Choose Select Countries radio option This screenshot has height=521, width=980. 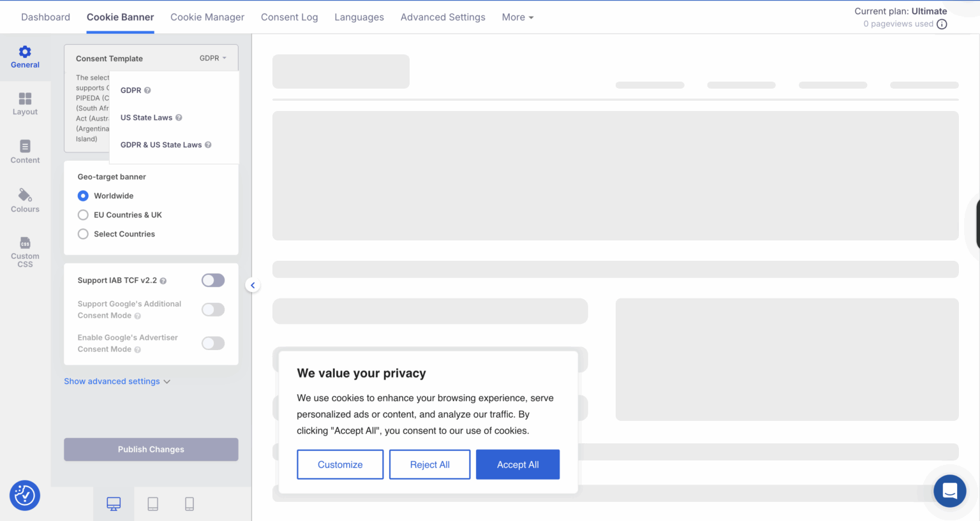tap(83, 234)
